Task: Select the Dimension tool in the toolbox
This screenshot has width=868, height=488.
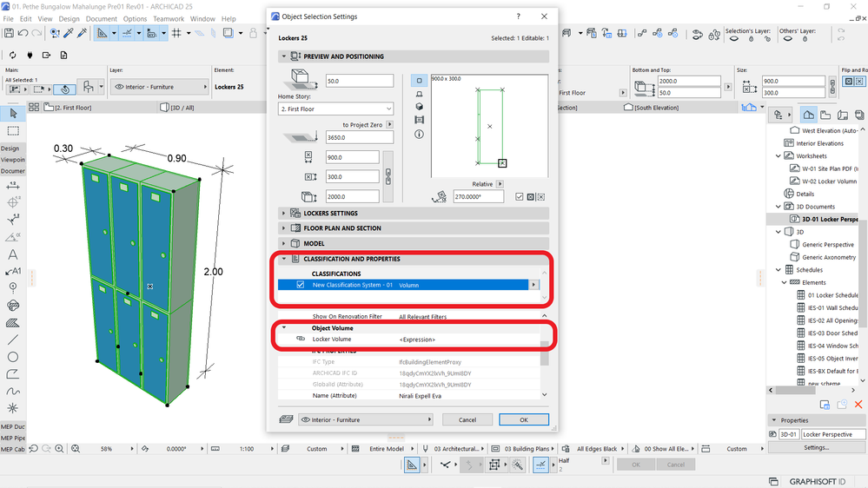Action: click(x=13, y=186)
